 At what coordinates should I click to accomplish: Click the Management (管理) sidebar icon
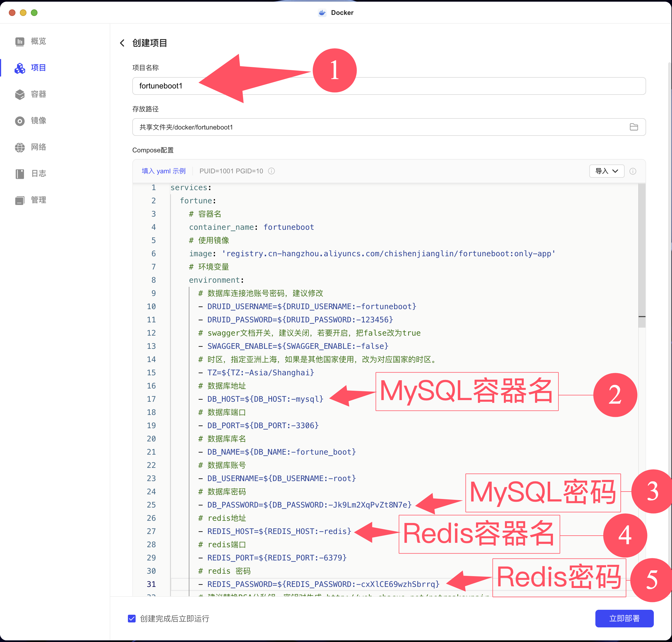20,200
